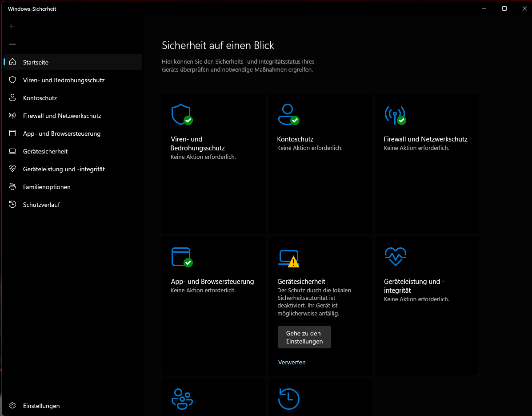Open Einstellungen at the sidebar bottom
The width and height of the screenshot is (532, 416).
coord(41,406)
